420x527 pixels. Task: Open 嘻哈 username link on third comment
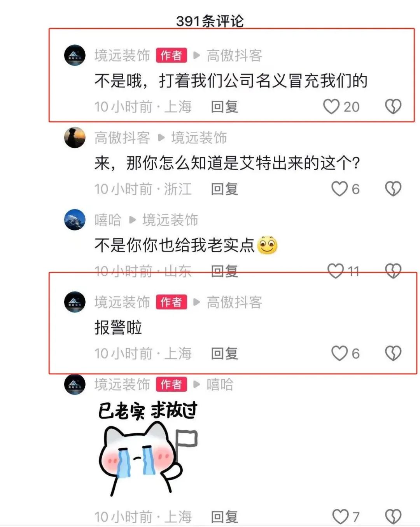click(x=108, y=220)
